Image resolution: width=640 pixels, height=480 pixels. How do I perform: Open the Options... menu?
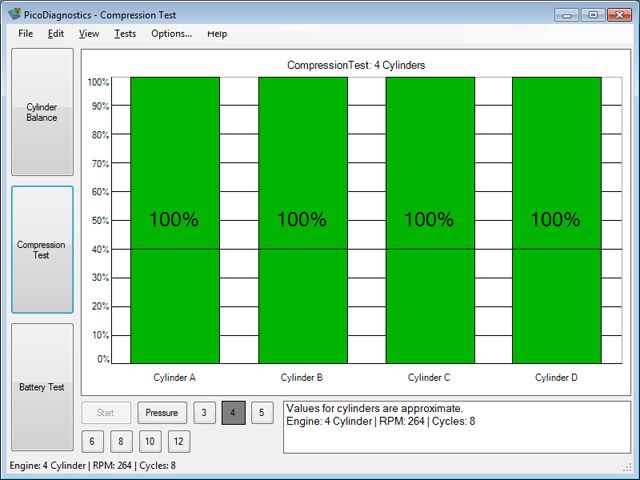171,33
